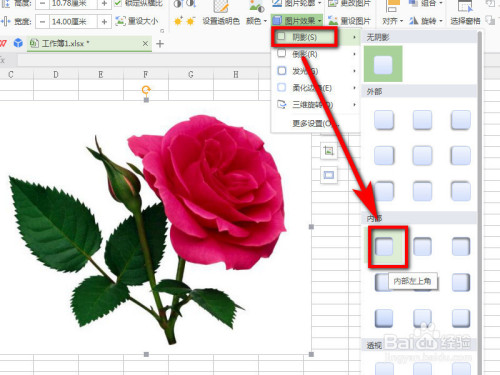The height and width of the screenshot is (375, 500).
Task: Click the increase contrast icon
Action: pyautogui.click(x=178, y=4)
